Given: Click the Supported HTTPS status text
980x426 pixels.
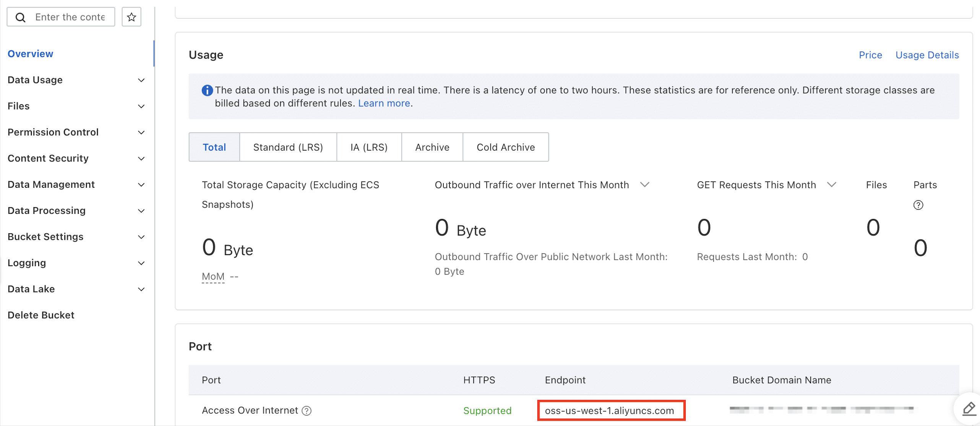Looking at the screenshot, I should pyautogui.click(x=487, y=411).
